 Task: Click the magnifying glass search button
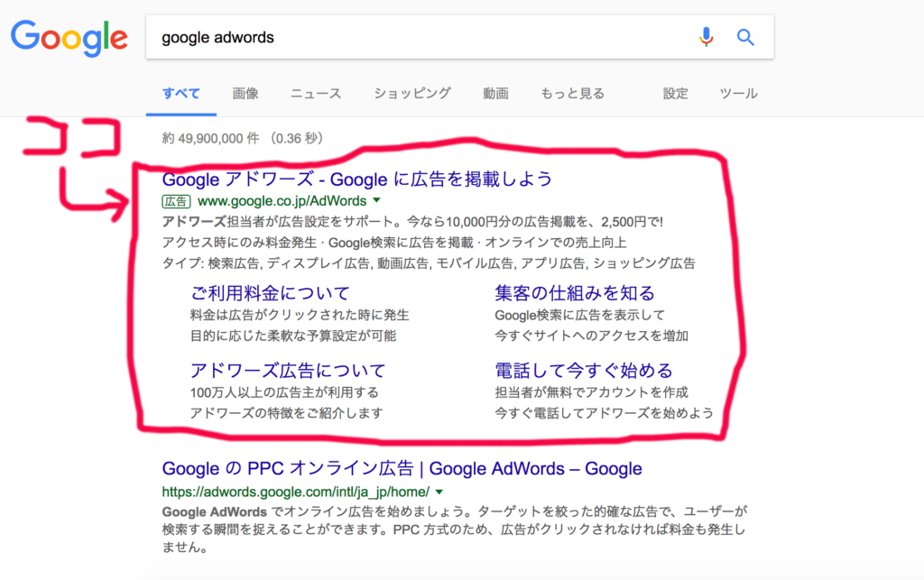pos(745,38)
